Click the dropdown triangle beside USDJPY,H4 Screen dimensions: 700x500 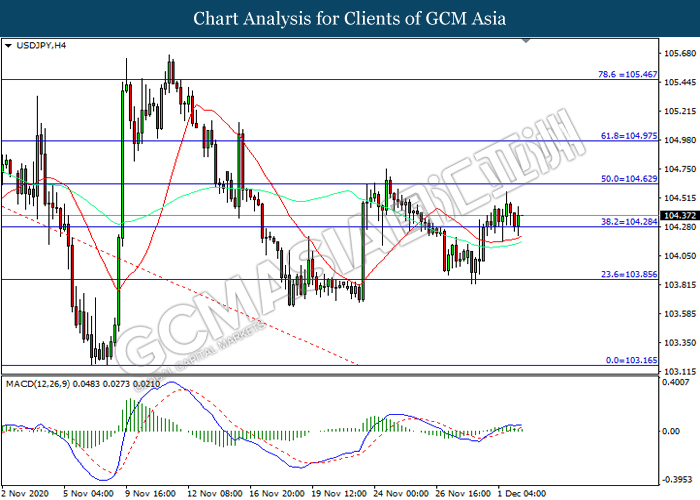click(8, 46)
